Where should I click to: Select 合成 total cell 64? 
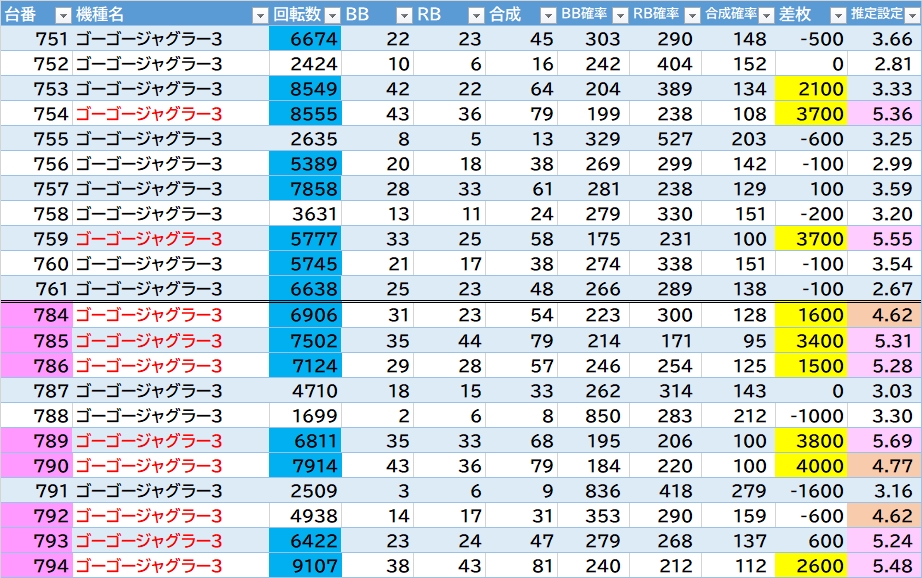(521, 89)
